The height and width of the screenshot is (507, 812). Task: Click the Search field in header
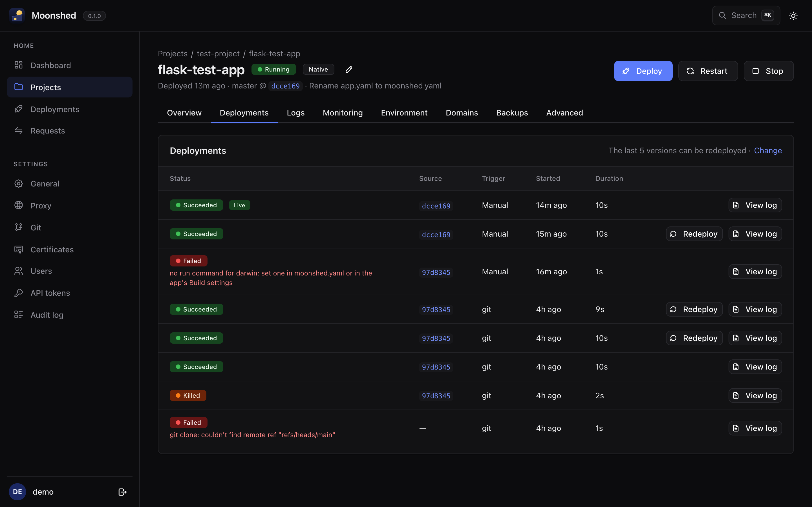point(746,15)
